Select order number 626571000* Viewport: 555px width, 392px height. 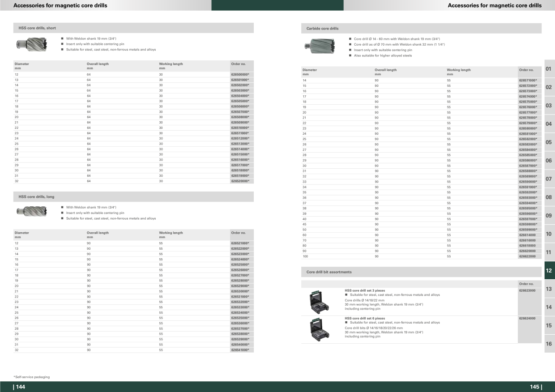[528, 80]
